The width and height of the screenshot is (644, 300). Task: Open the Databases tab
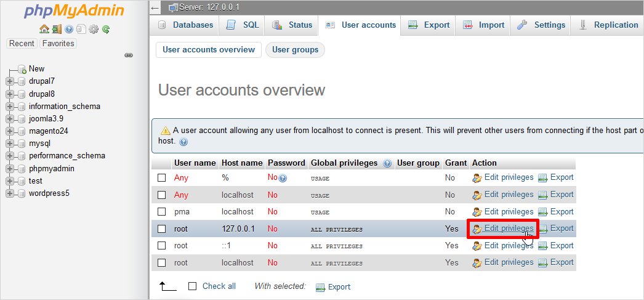(186, 25)
